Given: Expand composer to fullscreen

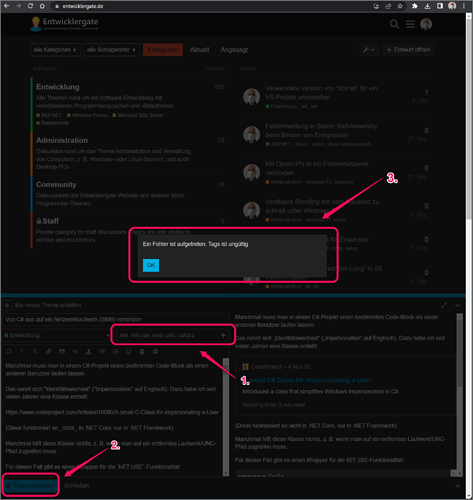Looking at the screenshot, I should (x=444, y=305).
